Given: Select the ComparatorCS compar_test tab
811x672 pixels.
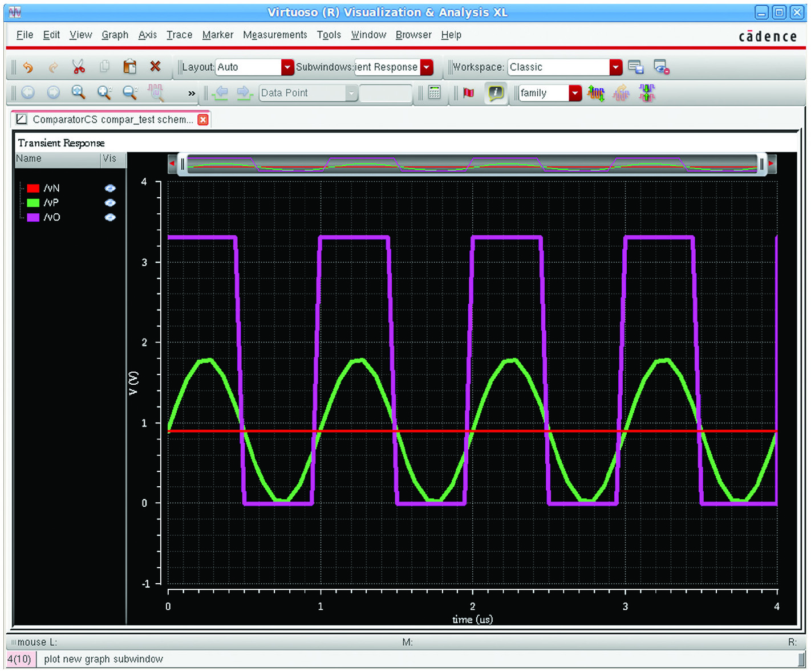Looking at the screenshot, I should pos(111,119).
